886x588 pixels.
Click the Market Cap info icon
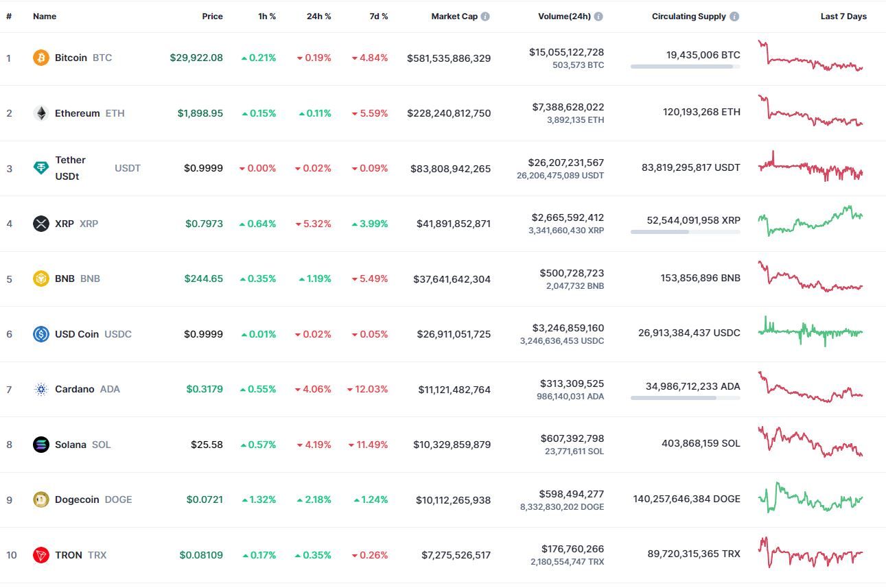(x=485, y=16)
